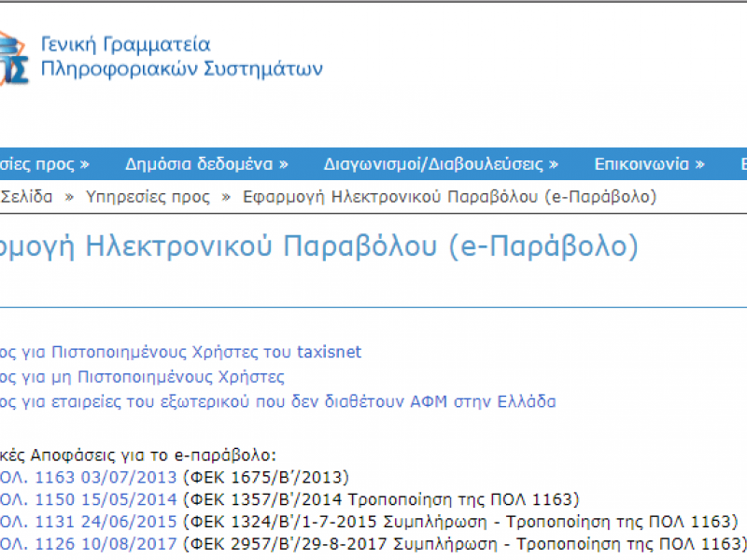Click the GSIS logo icon
Viewport: 747px width, 560px height.
point(11,56)
